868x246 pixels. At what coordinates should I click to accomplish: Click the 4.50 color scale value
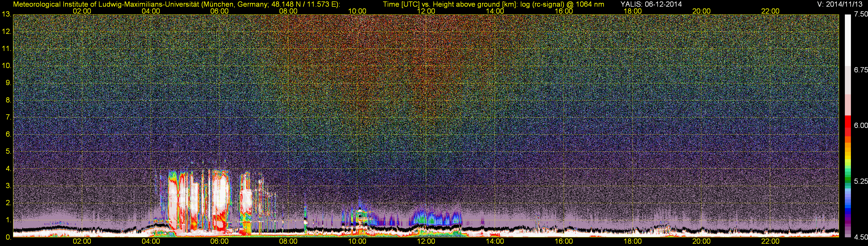(861, 237)
